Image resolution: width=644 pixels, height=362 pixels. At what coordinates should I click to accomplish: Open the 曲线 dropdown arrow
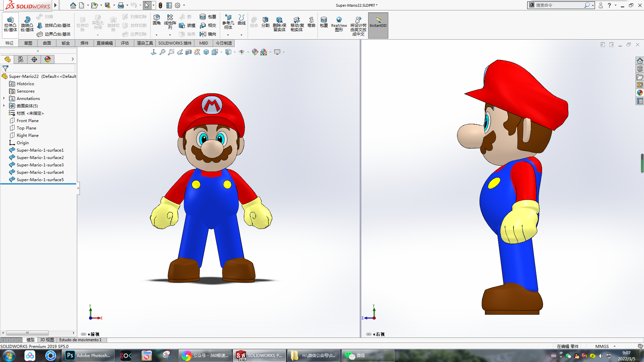(241, 35)
